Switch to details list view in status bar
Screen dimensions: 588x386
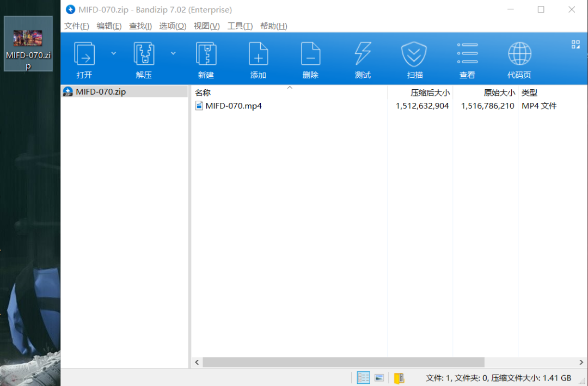(x=363, y=378)
